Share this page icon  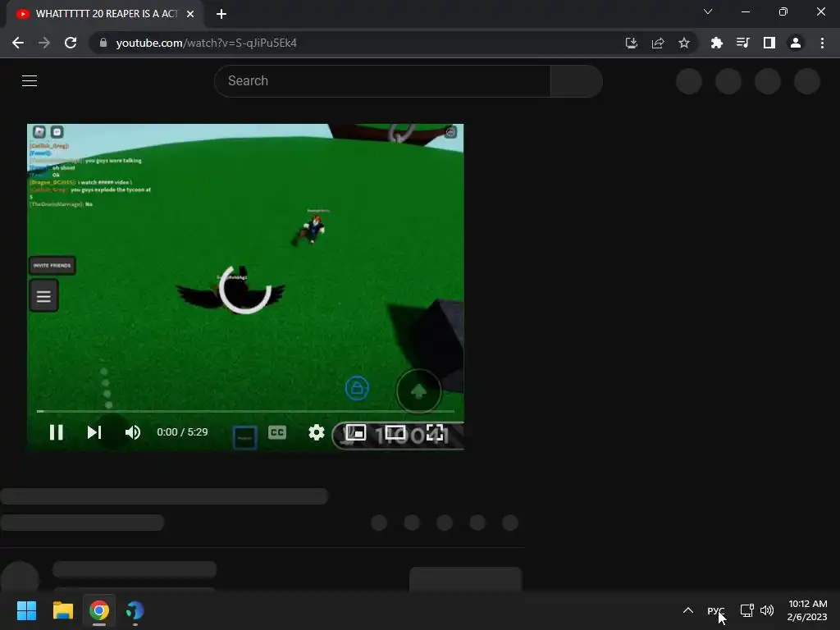tap(658, 43)
